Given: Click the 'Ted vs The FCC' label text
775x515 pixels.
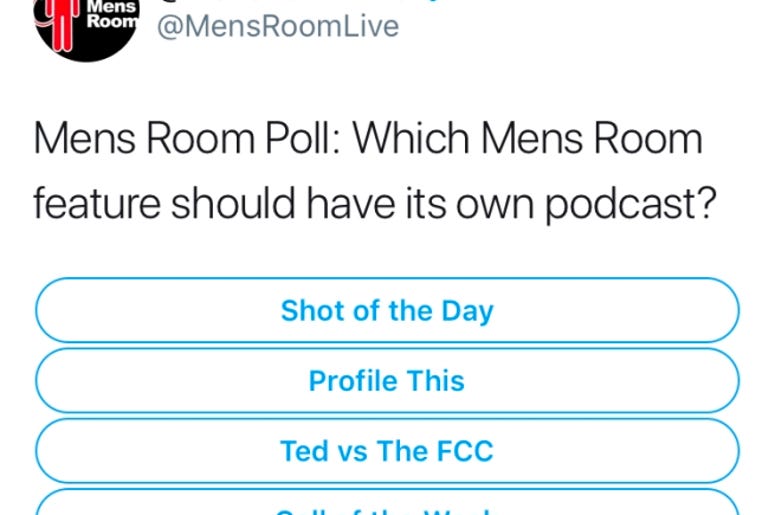Looking at the screenshot, I should click(x=387, y=451).
